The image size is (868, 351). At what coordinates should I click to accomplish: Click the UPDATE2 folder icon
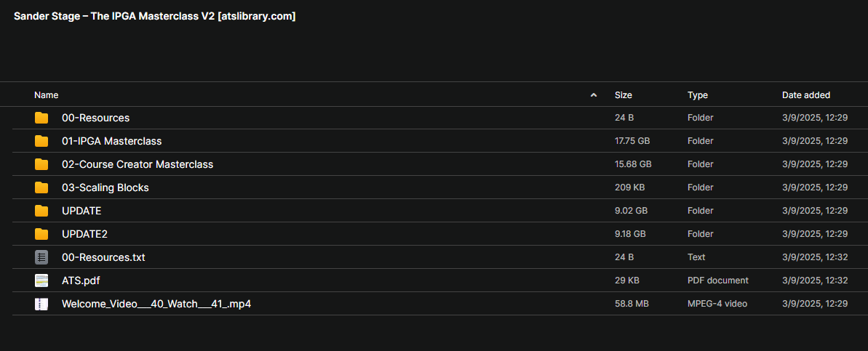tap(41, 234)
